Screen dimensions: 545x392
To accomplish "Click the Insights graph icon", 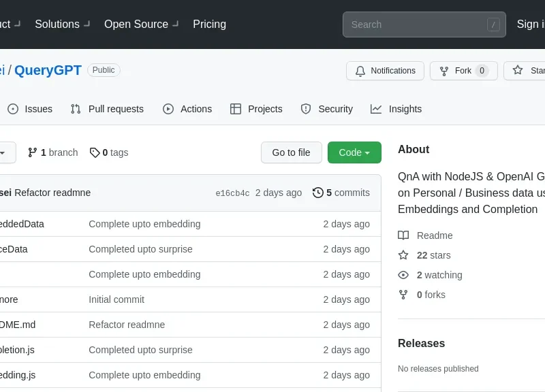I will pyautogui.click(x=376, y=109).
